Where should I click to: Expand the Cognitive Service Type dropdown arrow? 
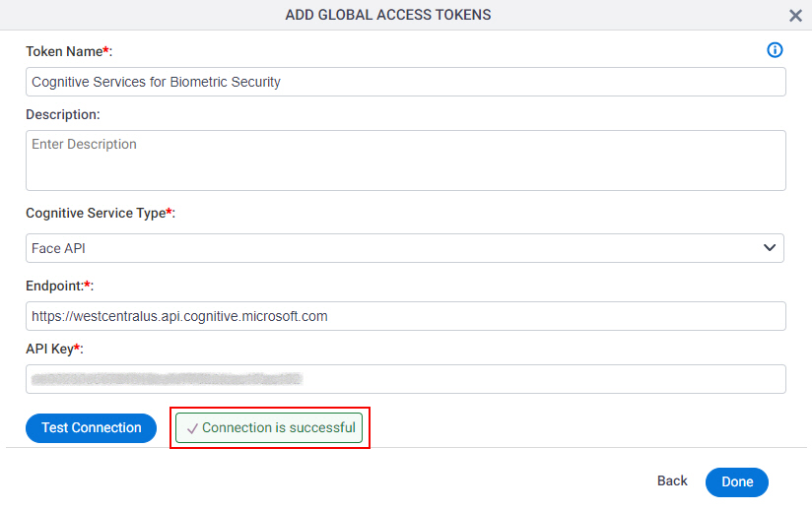[x=770, y=248]
